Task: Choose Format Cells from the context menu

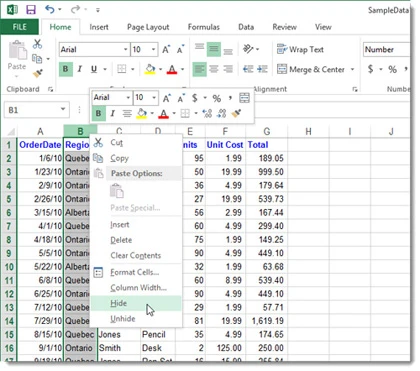Action: coord(136,272)
